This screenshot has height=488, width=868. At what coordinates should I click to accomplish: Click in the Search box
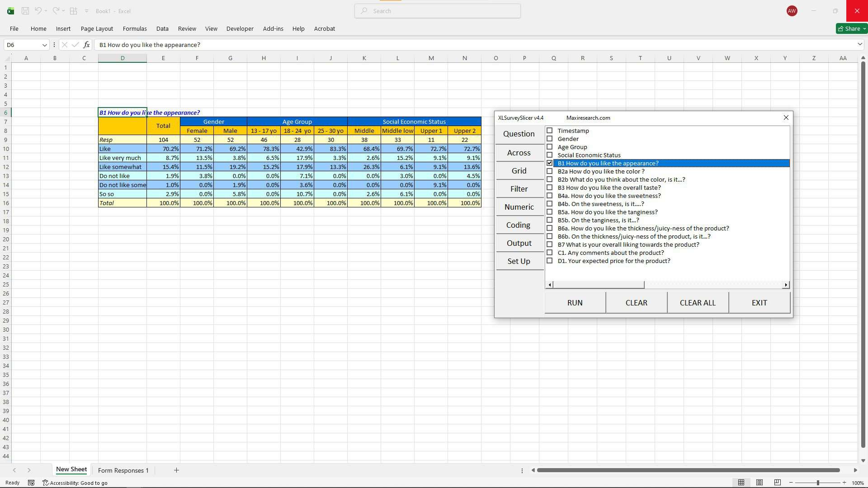[437, 11]
